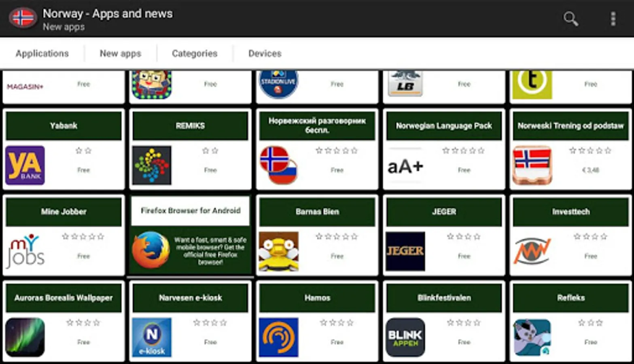Click the Yabank star rating
This screenshot has width=634, height=364.
click(84, 151)
